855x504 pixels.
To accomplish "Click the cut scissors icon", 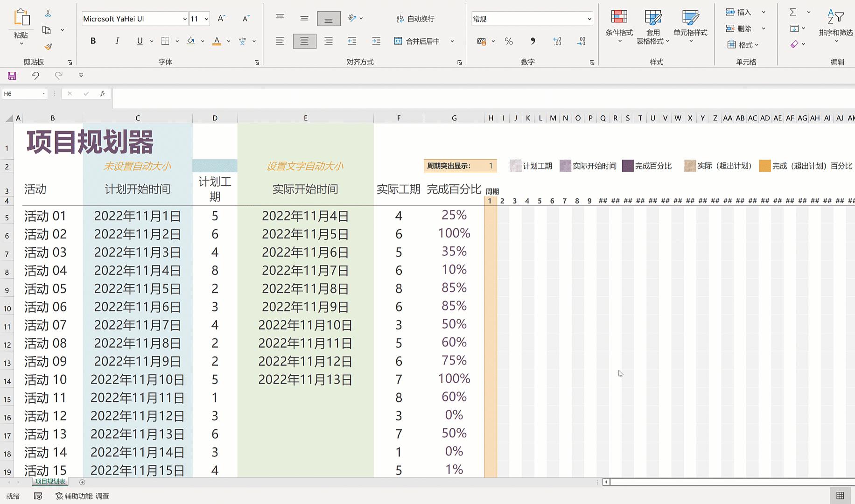I will (48, 14).
